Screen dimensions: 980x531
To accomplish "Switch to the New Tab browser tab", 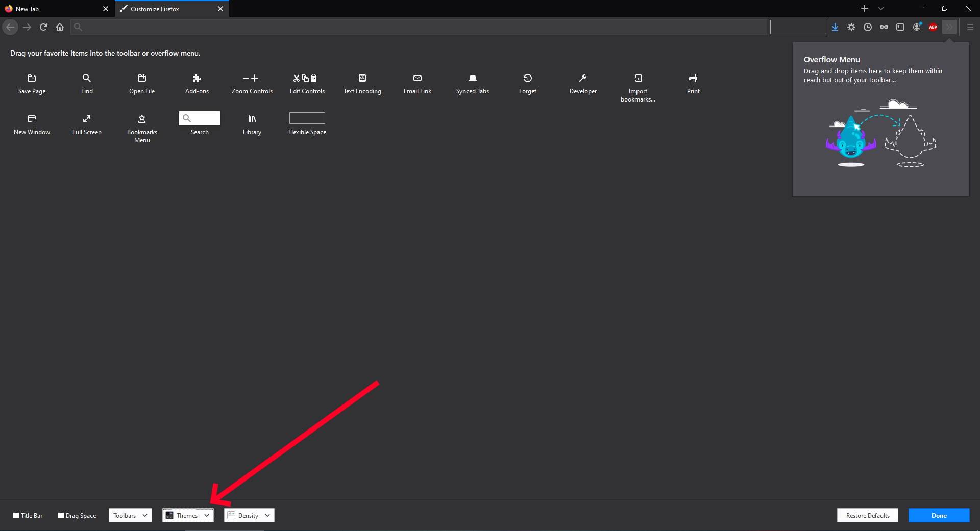I will [51, 9].
